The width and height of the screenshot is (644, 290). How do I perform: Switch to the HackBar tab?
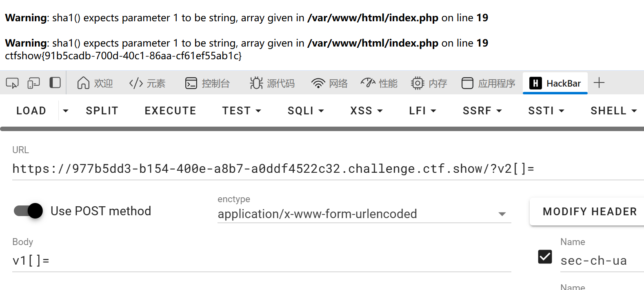pyautogui.click(x=555, y=83)
